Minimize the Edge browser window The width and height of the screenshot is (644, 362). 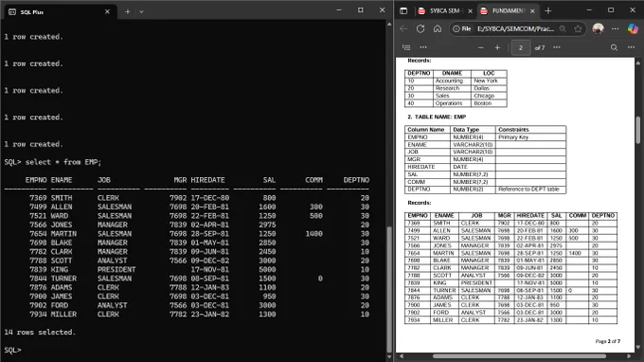tap(589, 10)
